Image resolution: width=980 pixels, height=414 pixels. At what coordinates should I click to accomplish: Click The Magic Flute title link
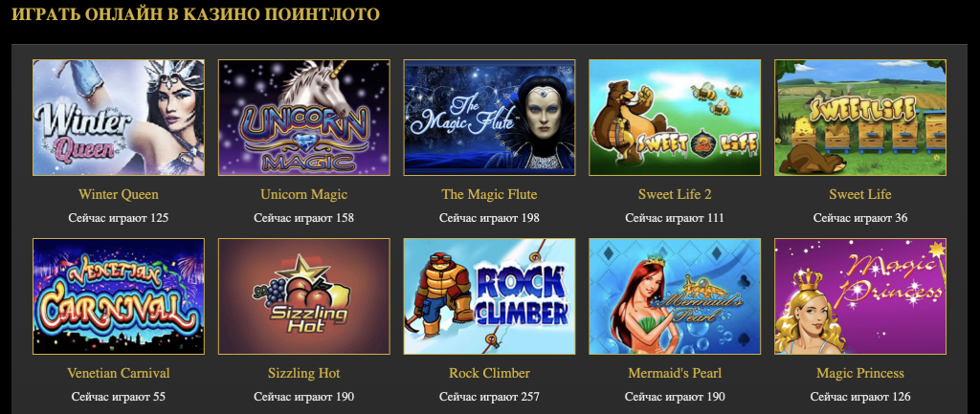coord(489,194)
